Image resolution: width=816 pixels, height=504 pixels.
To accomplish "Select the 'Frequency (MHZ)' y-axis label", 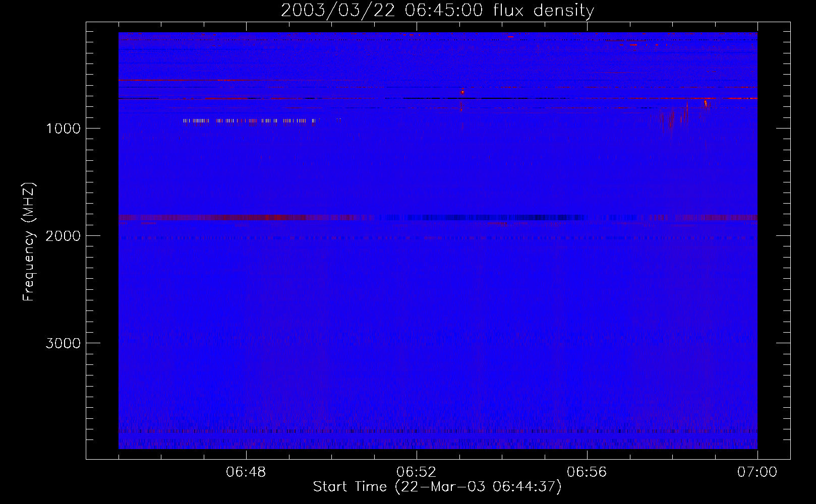I will pos(29,242).
